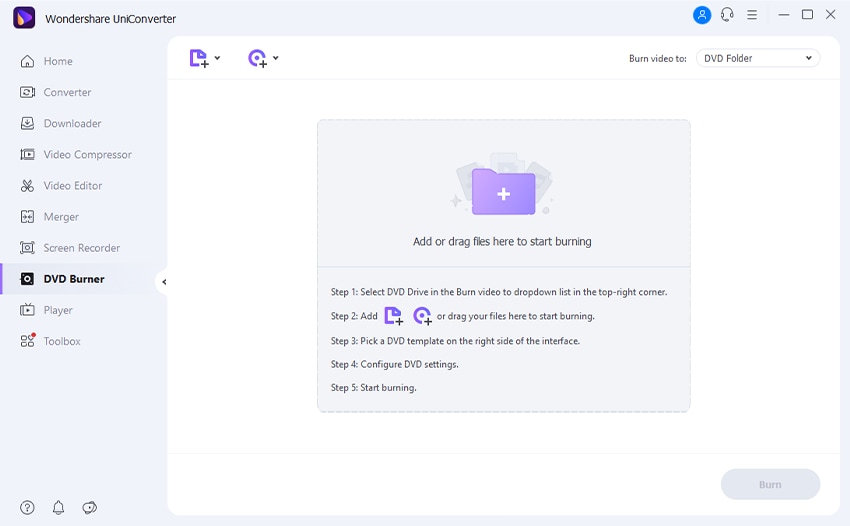Click the help question mark icon

(x=27, y=507)
